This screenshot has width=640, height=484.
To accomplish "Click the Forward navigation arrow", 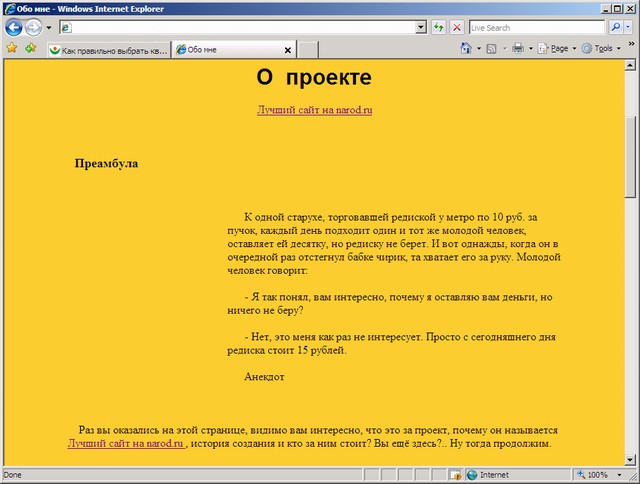I will (x=33, y=28).
